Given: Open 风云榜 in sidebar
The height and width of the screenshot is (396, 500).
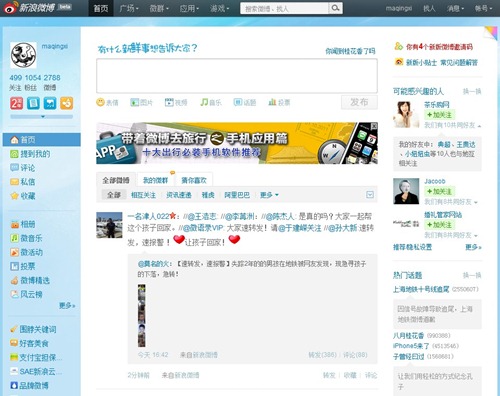Looking at the screenshot, I should [x=26, y=294].
